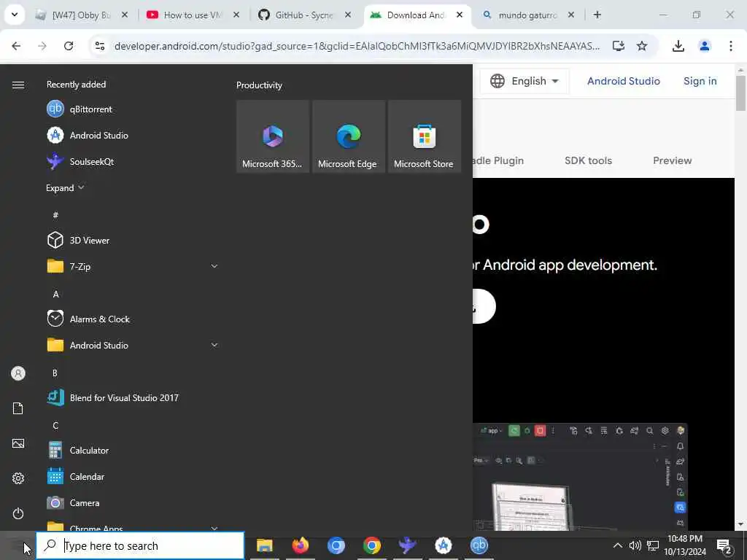Go back in Chrome
Viewport: 747px width, 560px height.
click(x=16, y=46)
